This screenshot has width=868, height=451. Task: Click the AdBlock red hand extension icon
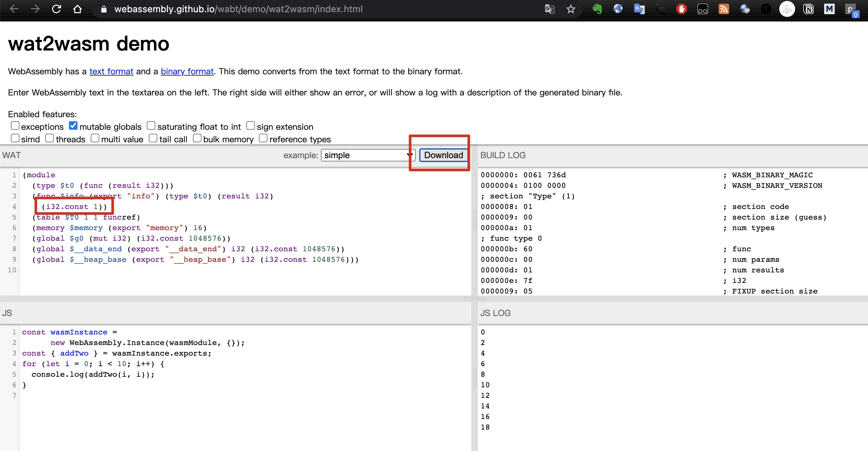coord(681,9)
